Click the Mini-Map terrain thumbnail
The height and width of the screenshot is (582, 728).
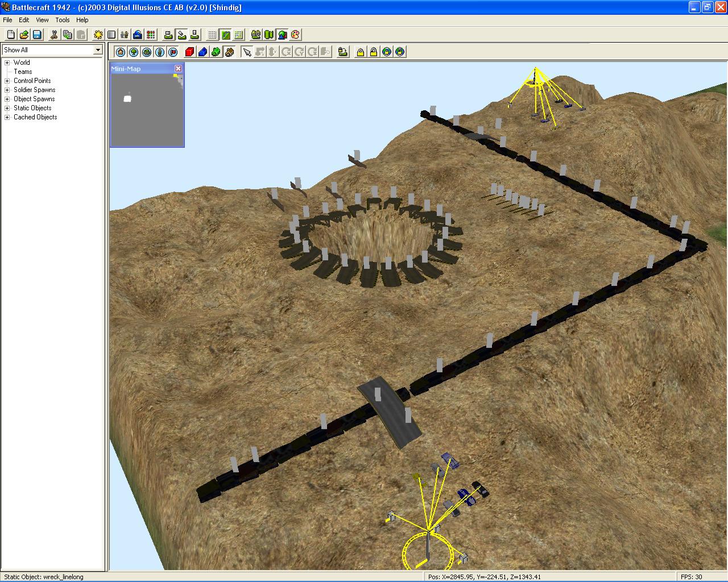coord(147,110)
